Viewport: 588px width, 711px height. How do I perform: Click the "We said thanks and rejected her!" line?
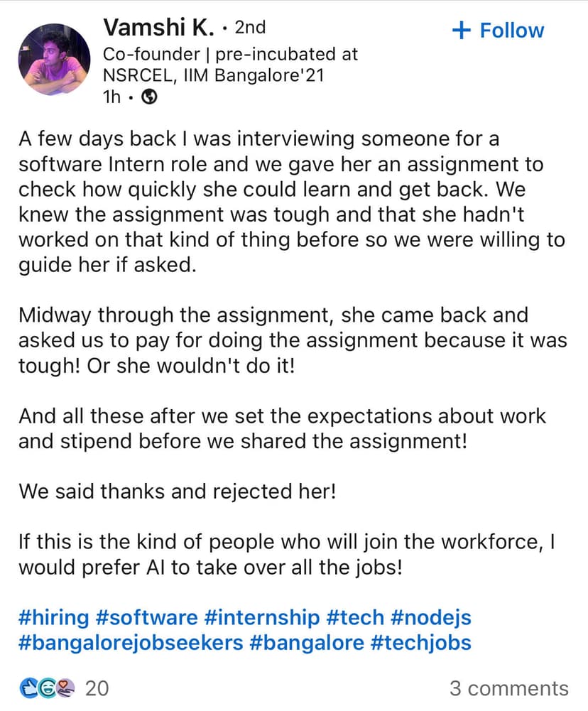[177, 490]
